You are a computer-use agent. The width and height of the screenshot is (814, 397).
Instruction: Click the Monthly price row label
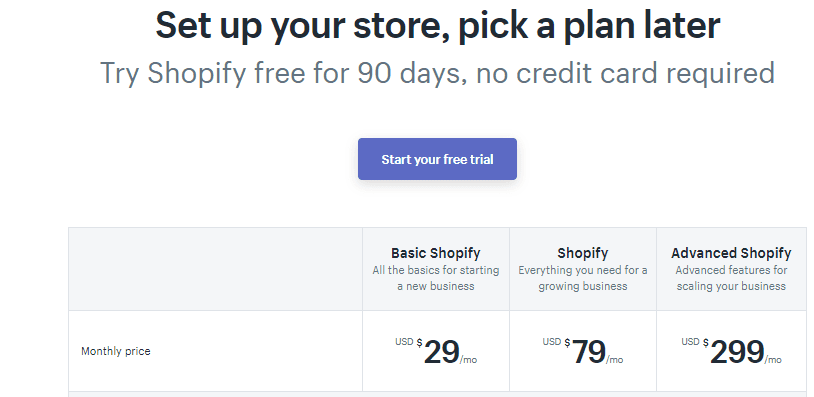point(116,351)
